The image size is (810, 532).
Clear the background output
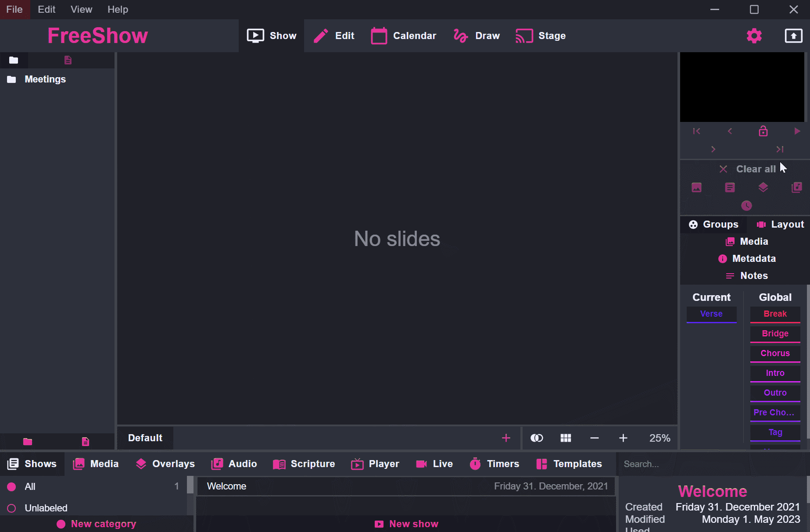[697, 187]
